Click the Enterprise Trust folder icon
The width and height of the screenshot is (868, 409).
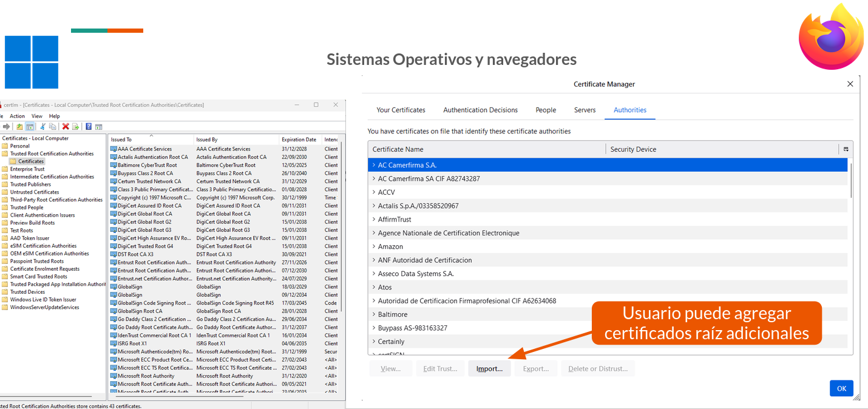point(5,169)
